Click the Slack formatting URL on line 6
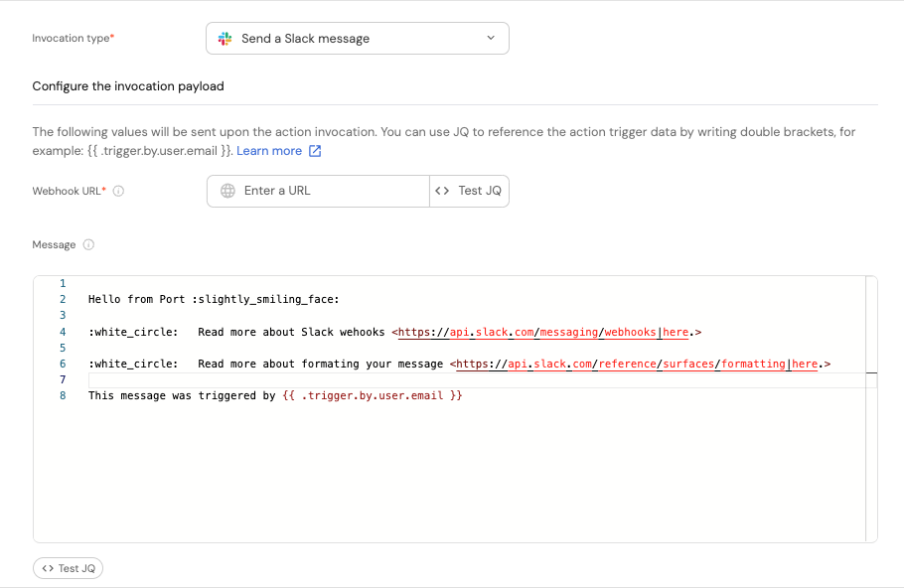This screenshot has height=588, width=904. [620, 364]
